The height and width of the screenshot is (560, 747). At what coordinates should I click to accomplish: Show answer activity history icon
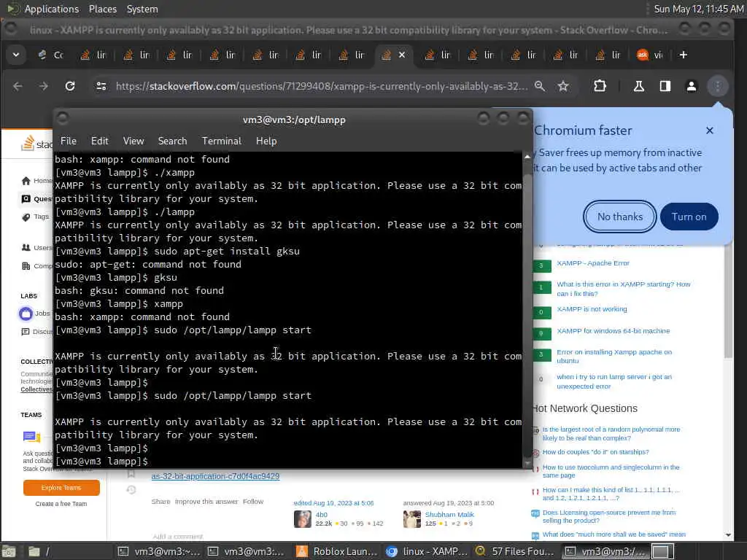[x=131, y=490]
